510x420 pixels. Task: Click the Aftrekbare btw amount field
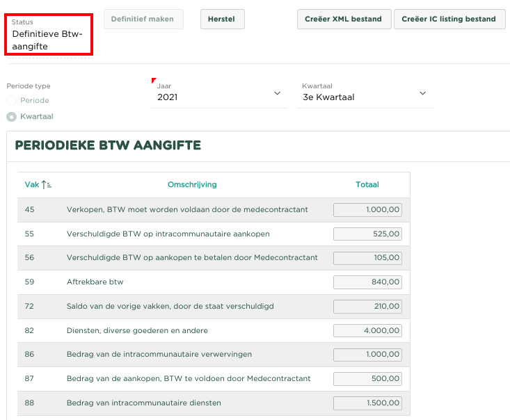(367, 282)
